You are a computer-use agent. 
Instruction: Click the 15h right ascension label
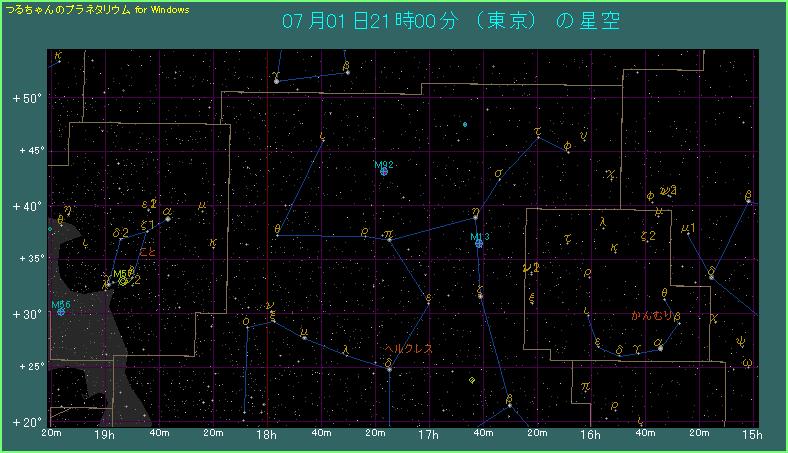tap(754, 435)
